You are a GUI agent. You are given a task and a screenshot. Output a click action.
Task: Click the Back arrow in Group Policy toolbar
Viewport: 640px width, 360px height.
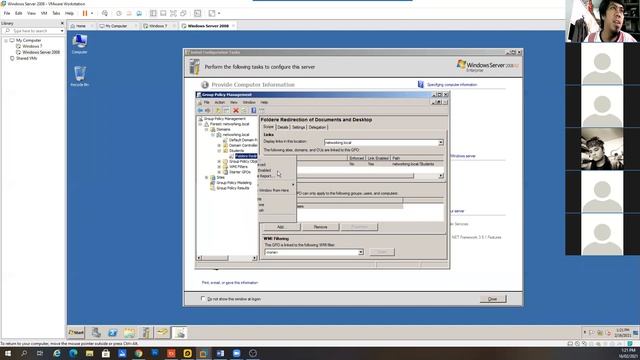[x=200, y=110]
